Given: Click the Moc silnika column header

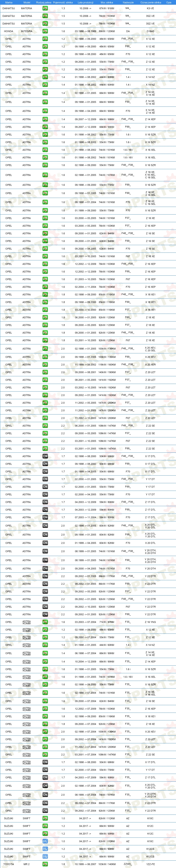Looking at the screenshot, I should [x=107, y=2].
